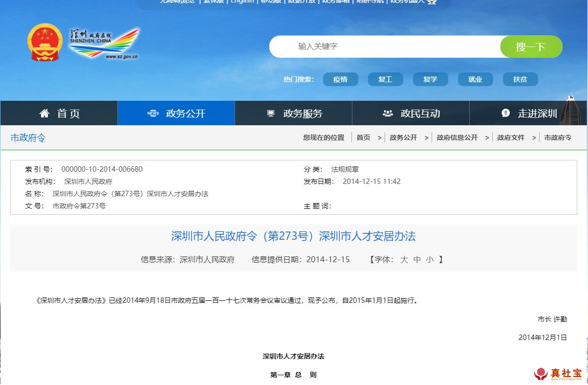Open the 政务机器人 robot icon
Image resolution: width=588 pixels, height=385 pixels.
(432, 1)
